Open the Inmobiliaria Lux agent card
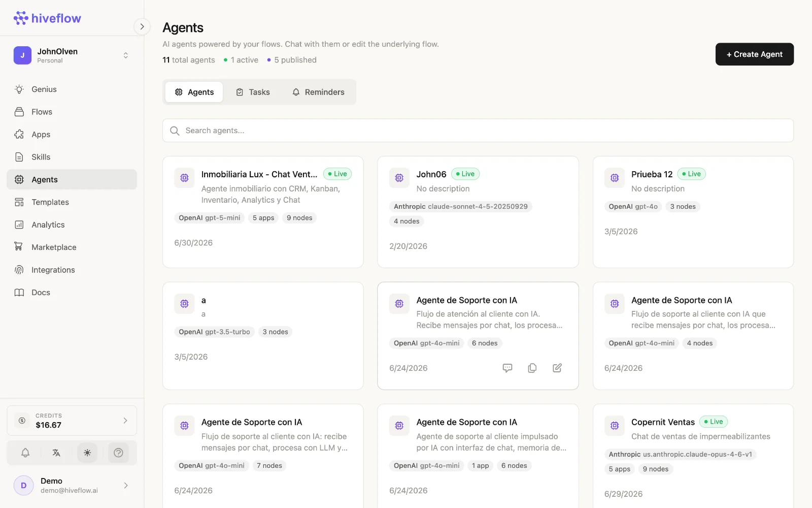 coord(263,212)
